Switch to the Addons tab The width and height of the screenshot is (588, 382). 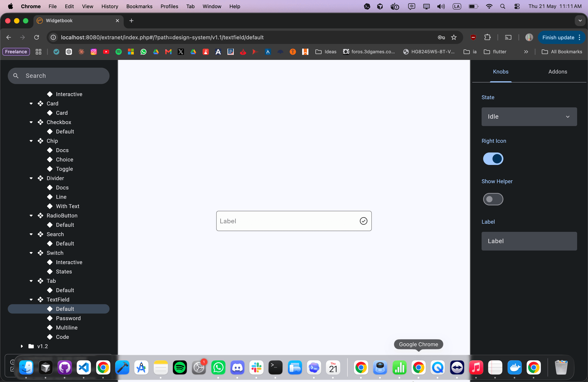tap(557, 72)
